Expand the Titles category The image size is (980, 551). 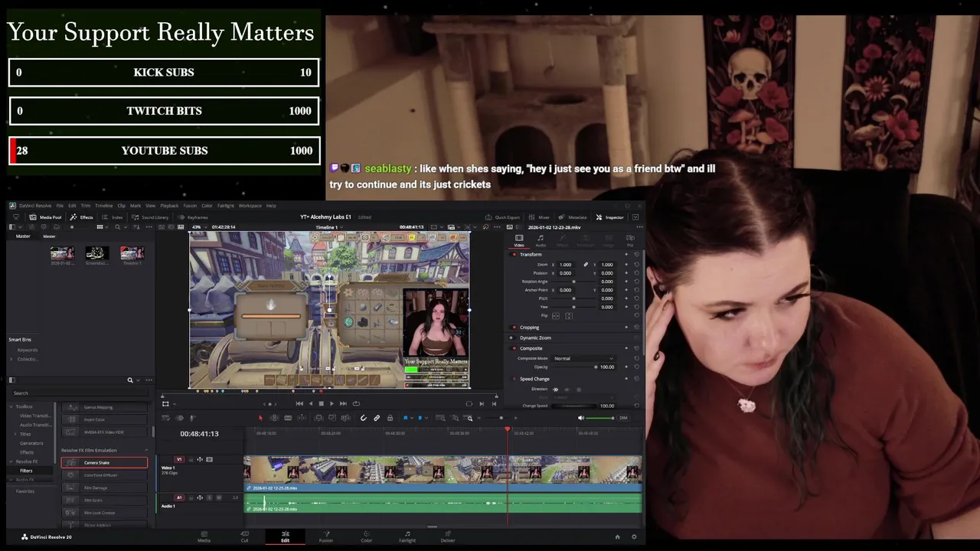pos(16,434)
